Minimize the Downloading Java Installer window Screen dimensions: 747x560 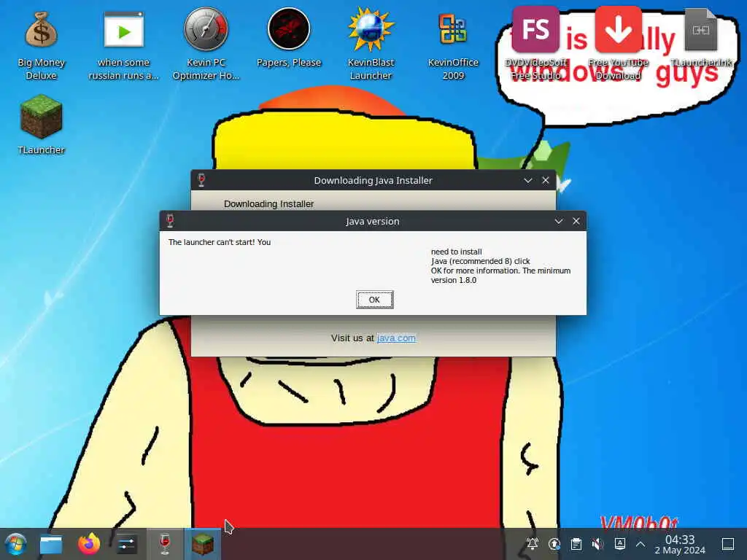click(528, 181)
